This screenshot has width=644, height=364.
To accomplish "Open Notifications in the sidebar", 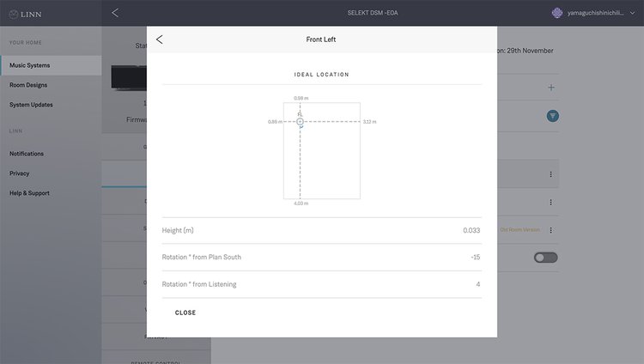I will point(27,154).
